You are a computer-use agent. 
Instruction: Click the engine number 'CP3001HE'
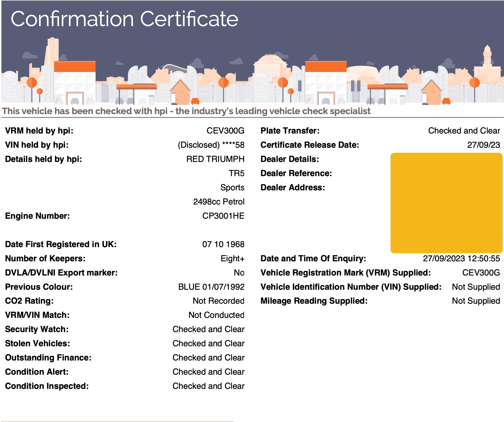[223, 216]
